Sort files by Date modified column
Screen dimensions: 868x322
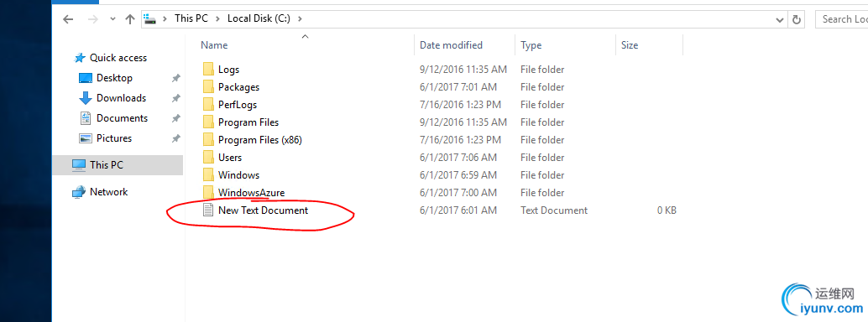451,44
